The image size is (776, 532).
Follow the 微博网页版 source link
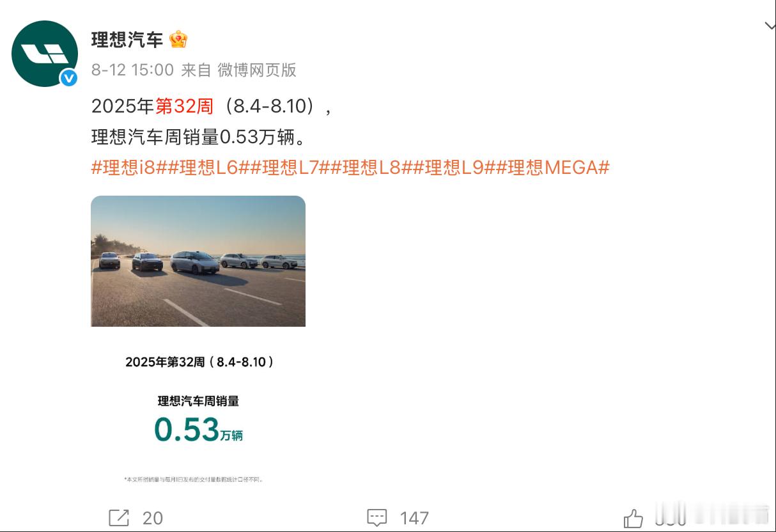257,70
